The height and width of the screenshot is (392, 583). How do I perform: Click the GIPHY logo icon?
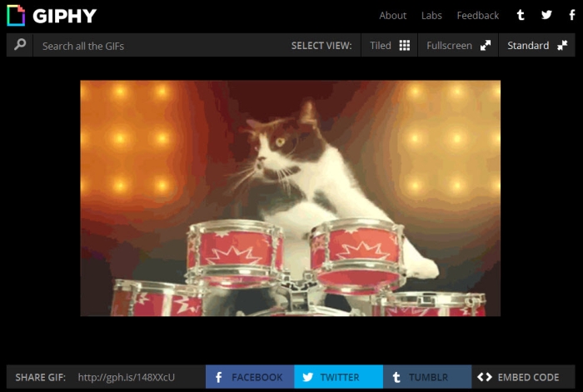16,16
